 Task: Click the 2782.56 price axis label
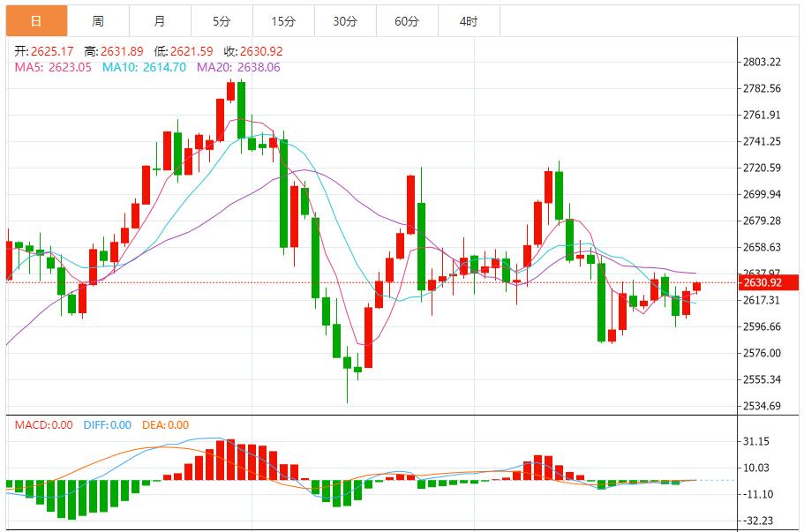coord(762,88)
